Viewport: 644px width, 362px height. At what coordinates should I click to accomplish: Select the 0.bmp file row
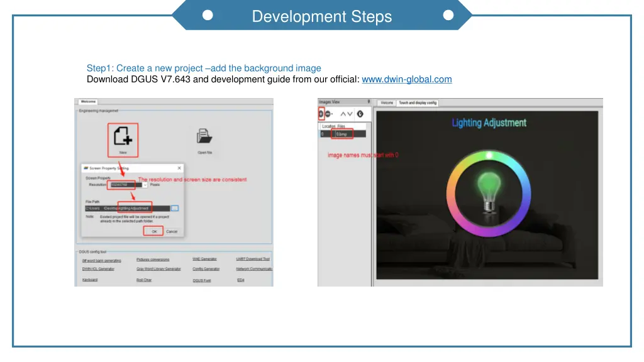point(341,133)
